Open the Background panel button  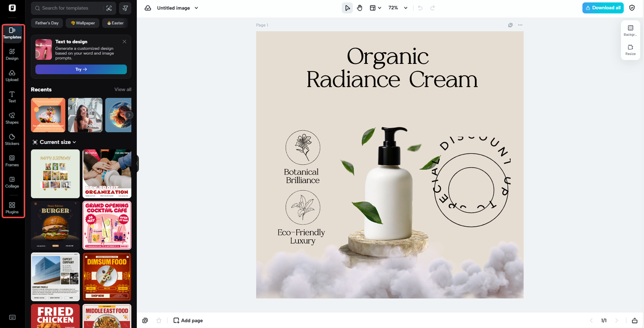point(630,30)
